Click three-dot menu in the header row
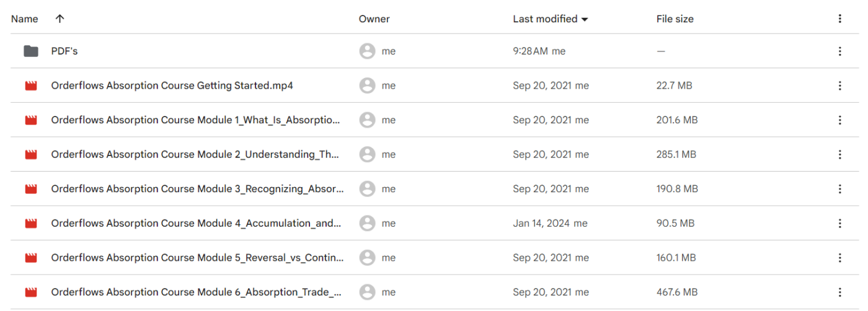This screenshot has width=868, height=311. [839, 19]
